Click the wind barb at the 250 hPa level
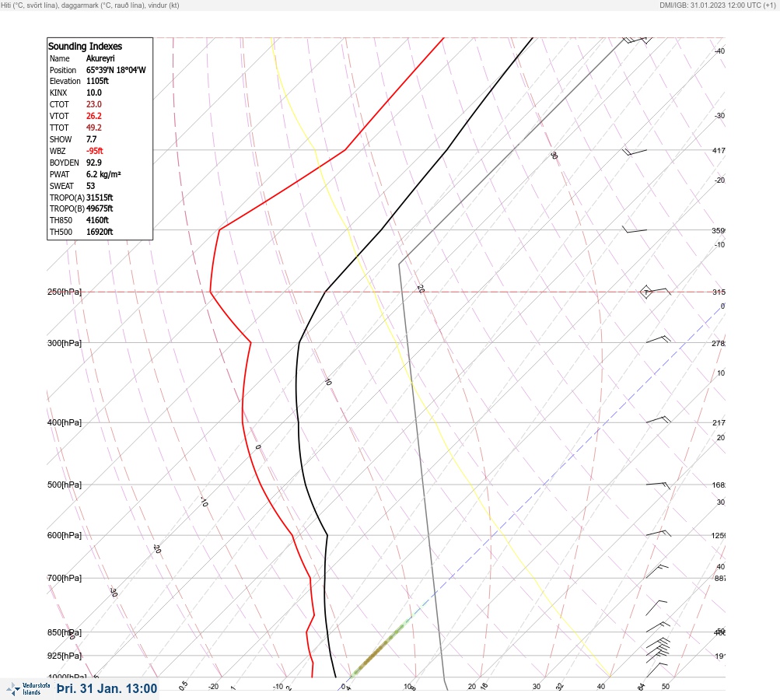 pos(656,292)
